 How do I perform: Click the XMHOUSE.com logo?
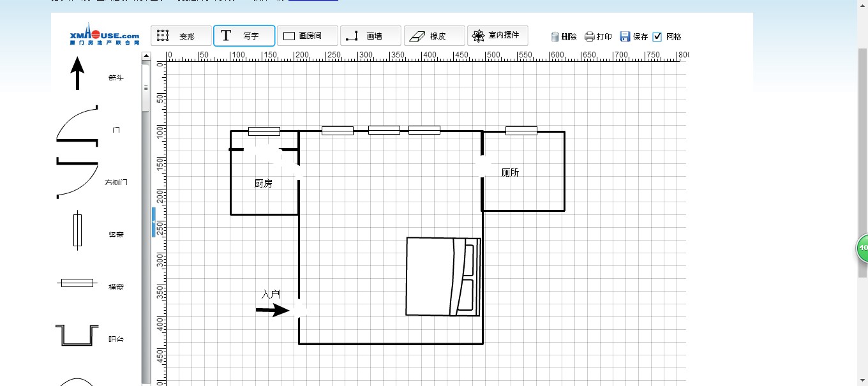104,36
